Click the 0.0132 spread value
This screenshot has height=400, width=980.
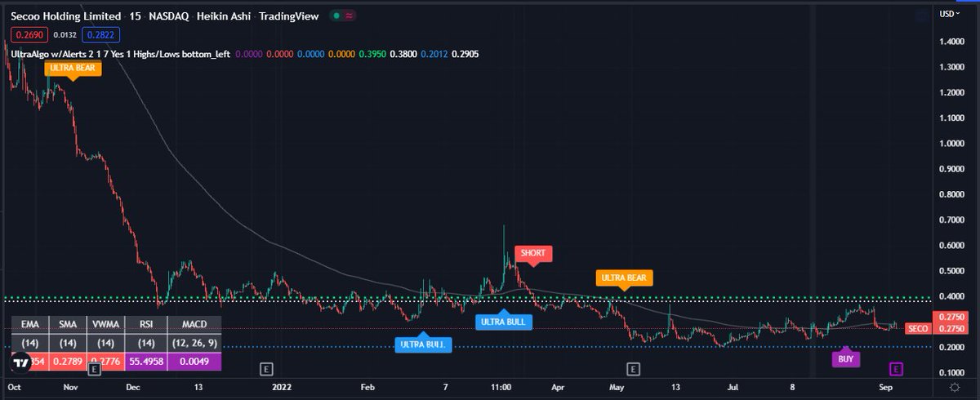pos(65,35)
